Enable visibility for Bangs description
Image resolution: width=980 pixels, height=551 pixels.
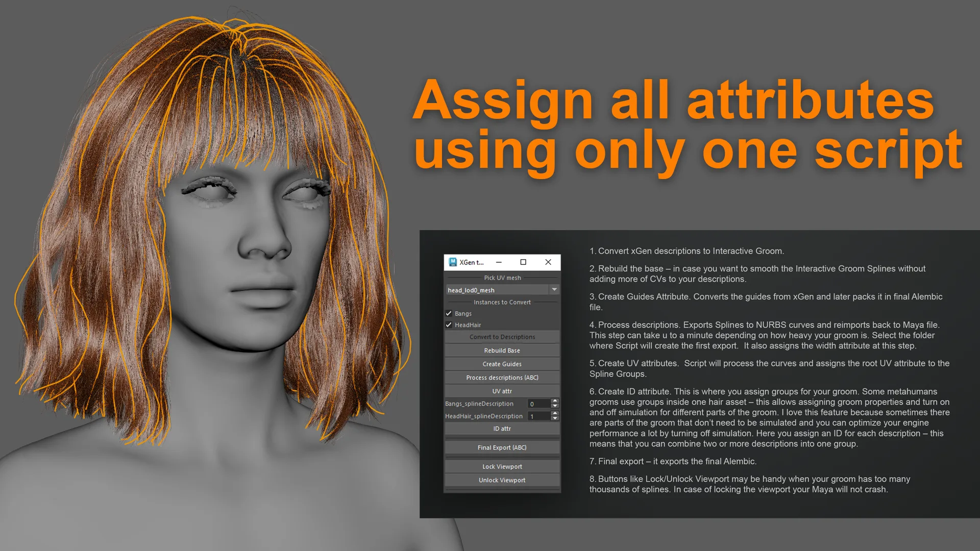[448, 313]
